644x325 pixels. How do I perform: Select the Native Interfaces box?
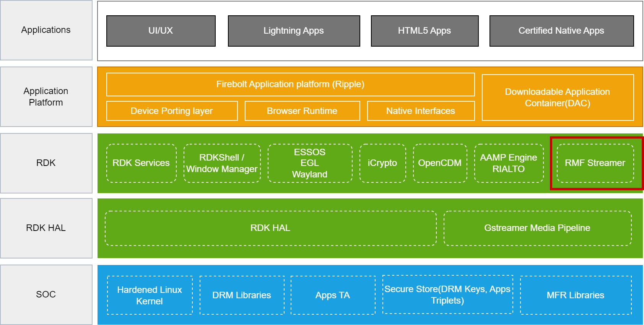pos(421,111)
